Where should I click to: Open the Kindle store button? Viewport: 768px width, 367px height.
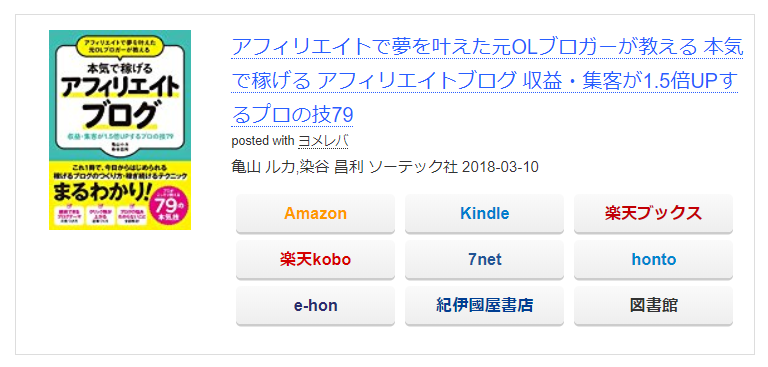tap(484, 214)
